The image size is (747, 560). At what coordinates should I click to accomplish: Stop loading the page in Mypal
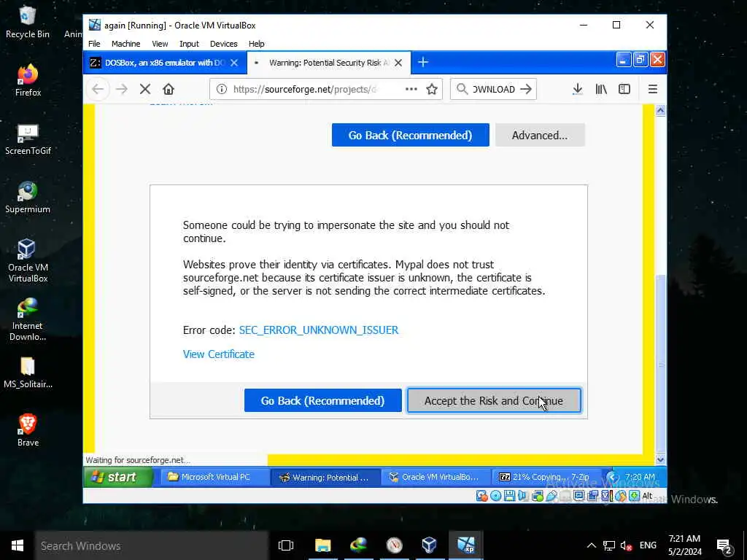click(145, 89)
